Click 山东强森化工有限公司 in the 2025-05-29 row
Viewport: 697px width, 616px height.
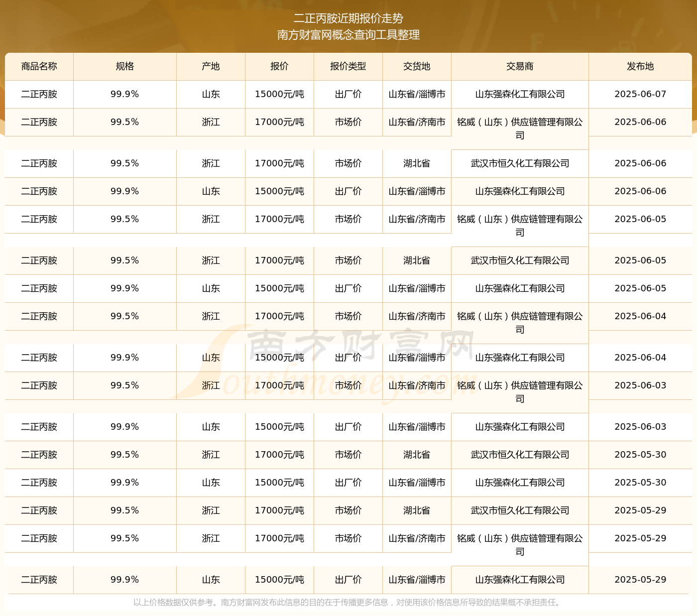pyautogui.click(x=520, y=580)
